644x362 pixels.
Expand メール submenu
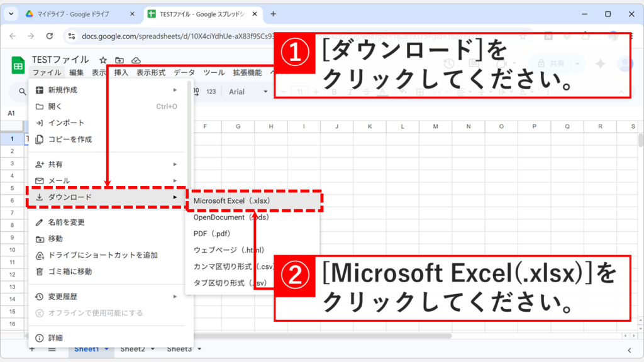point(107,180)
